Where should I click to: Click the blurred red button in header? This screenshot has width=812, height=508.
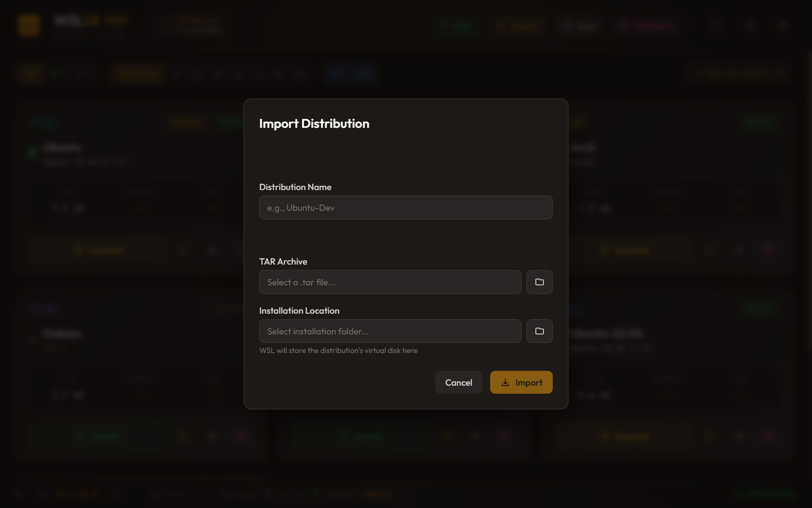click(x=649, y=26)
